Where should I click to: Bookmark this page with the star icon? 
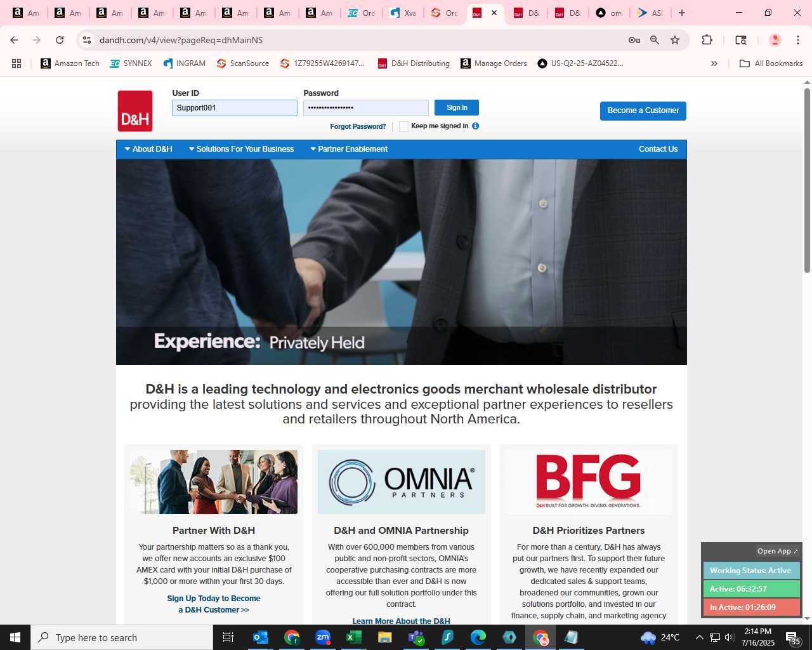click(x=675, y=40)
